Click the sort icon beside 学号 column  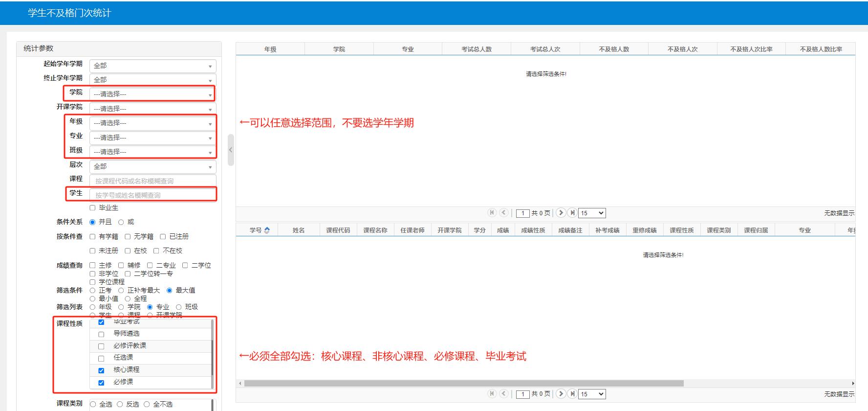pos(267,230)
